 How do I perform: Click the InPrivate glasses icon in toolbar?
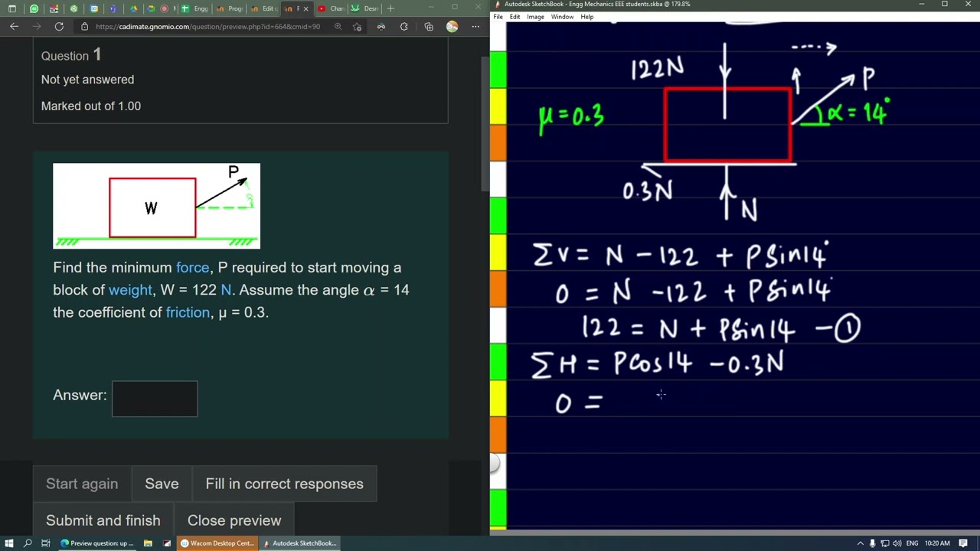click(381, 27)
